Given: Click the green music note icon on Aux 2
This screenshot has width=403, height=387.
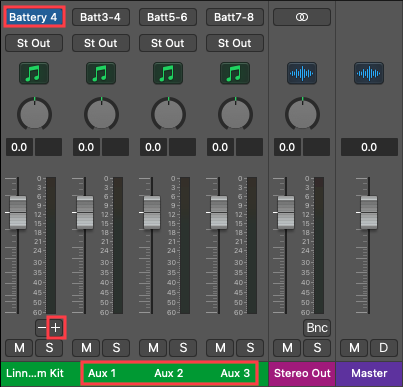Looking at the screenshot, I should point(168,73).
